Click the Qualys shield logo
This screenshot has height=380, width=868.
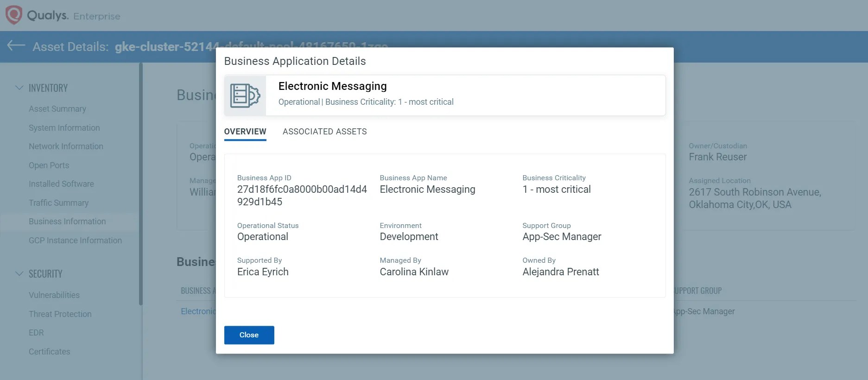[13, 15]
